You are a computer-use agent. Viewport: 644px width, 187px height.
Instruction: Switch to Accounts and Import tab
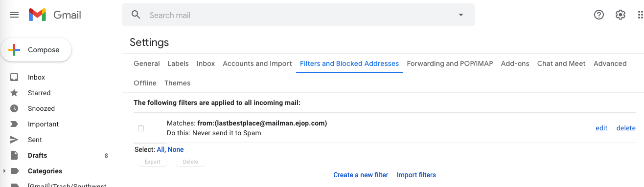click(257, 63)
